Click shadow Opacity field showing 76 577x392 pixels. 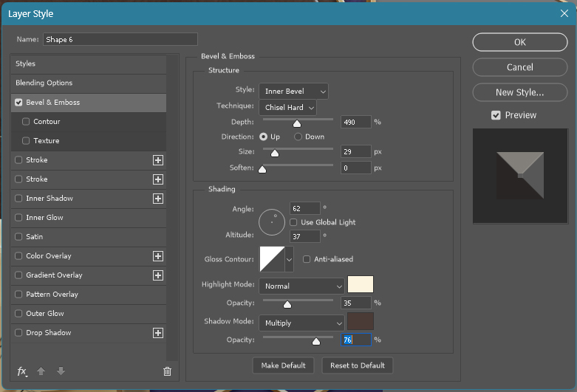pos(356,340)
